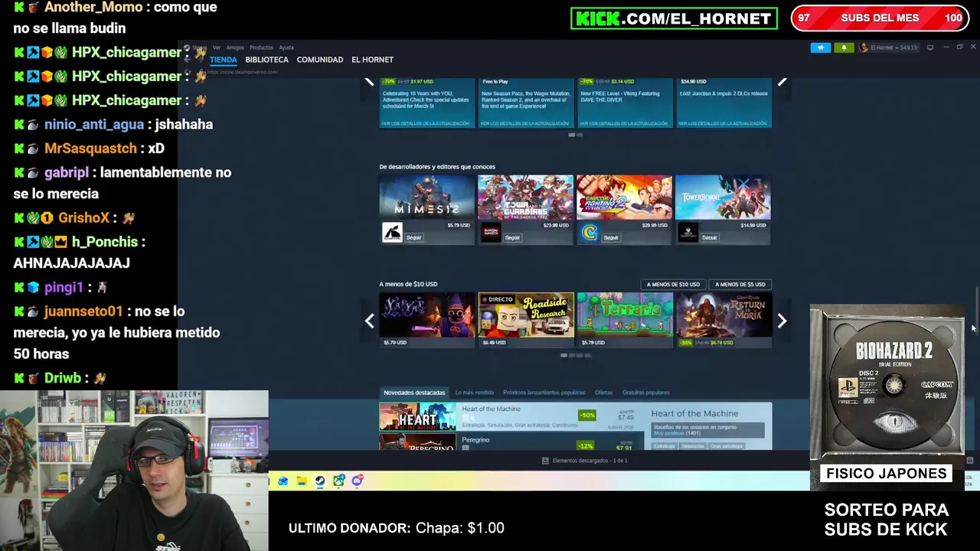This screenshot has height=551, width=980.
Task: Open Towa and the Guardians thumbnail
Action: (x=525, y=197)
